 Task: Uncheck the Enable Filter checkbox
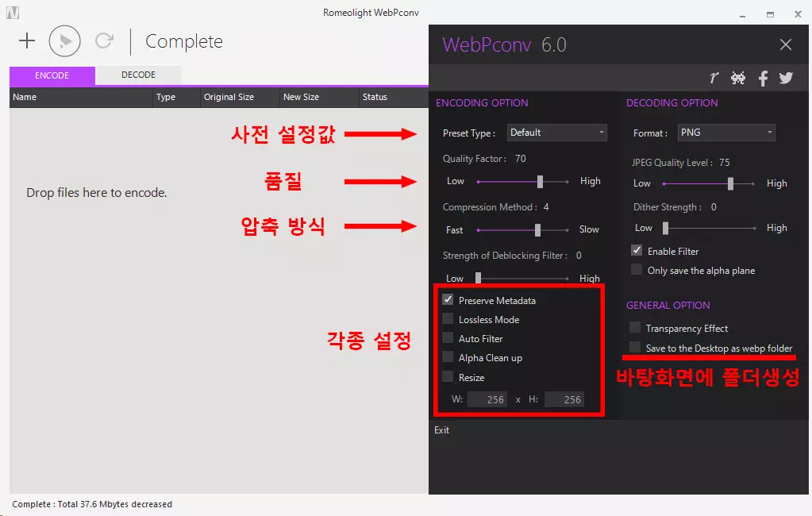[637, 251]
